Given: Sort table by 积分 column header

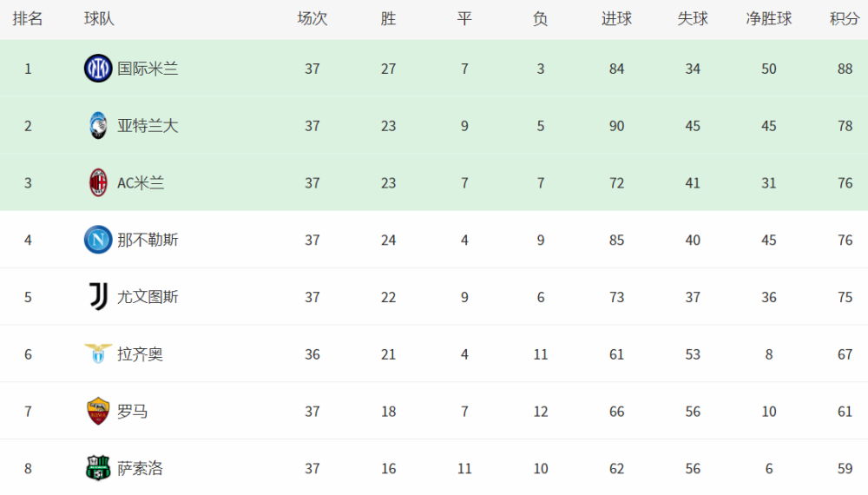Looking at the screenshot, I should (x=845, y=19).
